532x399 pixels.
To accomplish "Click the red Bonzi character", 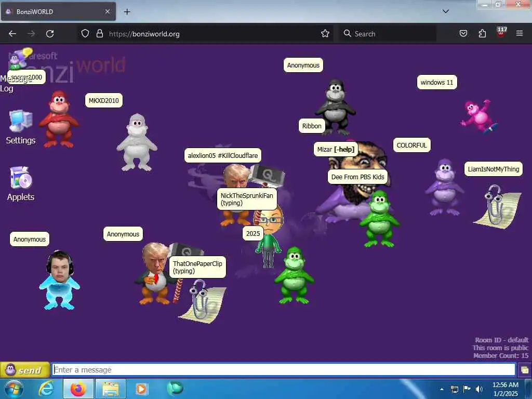I will tap(58, 119).
